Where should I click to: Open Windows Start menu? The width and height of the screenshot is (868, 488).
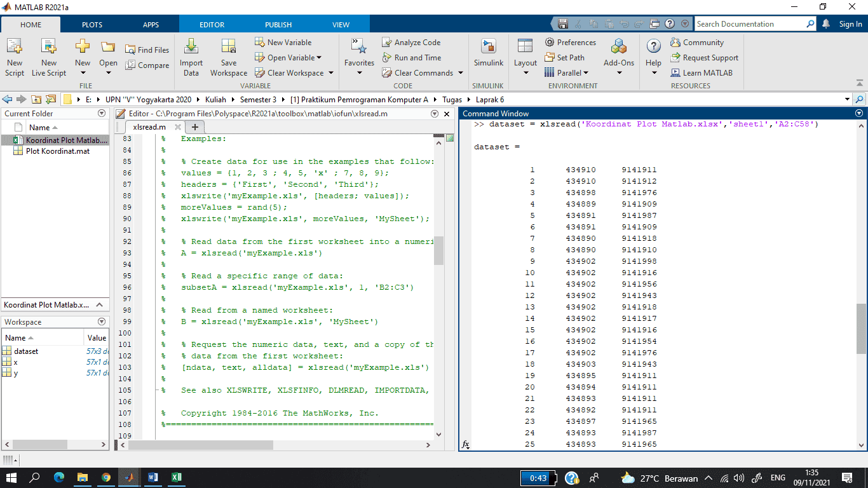[x=11, y=477]
